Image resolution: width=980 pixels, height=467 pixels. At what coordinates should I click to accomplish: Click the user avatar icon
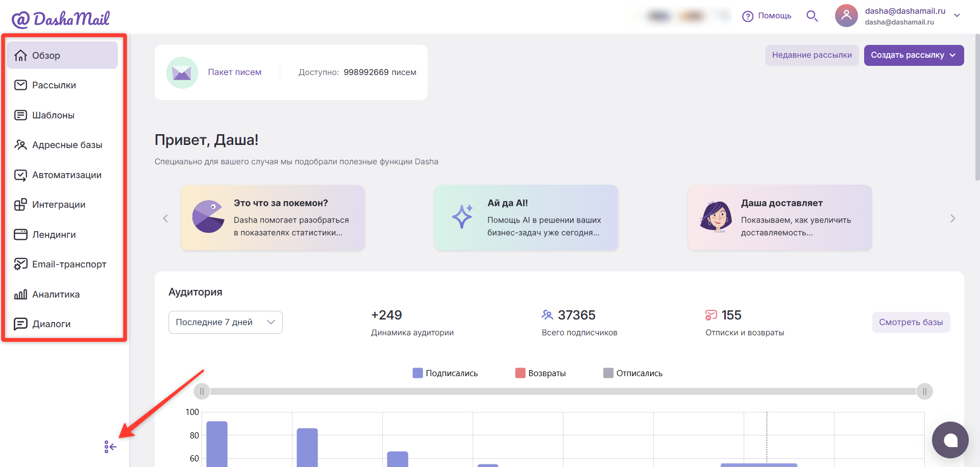pyautogui.click(x=846, y=16)
